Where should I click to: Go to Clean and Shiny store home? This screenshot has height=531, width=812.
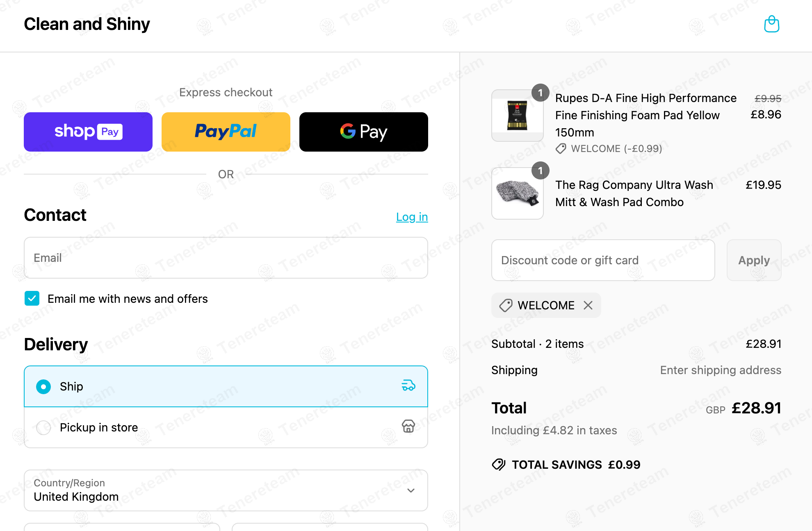point(87,24)
